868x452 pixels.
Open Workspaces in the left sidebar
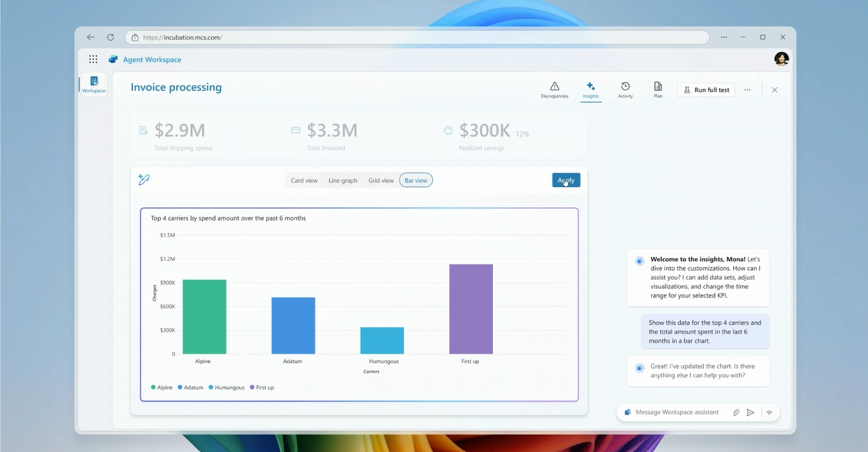(94, 85)
